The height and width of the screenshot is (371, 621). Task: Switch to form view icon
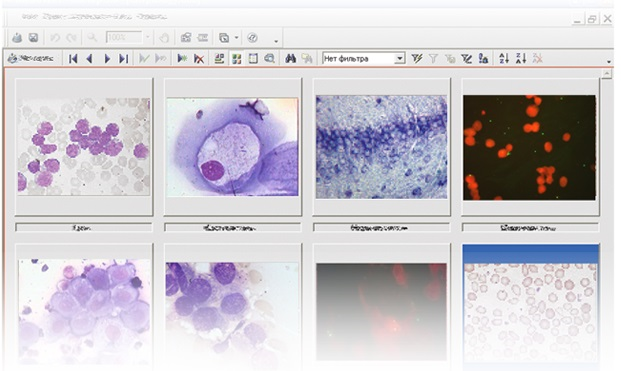(x=219, y=59)
